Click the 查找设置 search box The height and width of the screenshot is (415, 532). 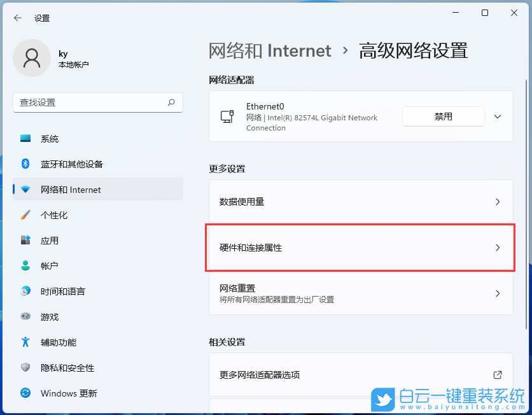point(98,102)
